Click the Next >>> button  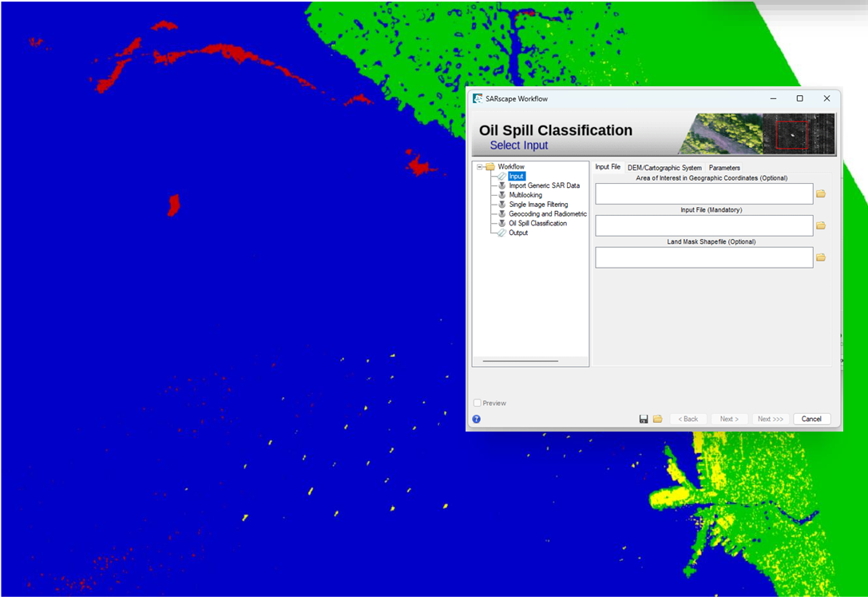point(771,420)
